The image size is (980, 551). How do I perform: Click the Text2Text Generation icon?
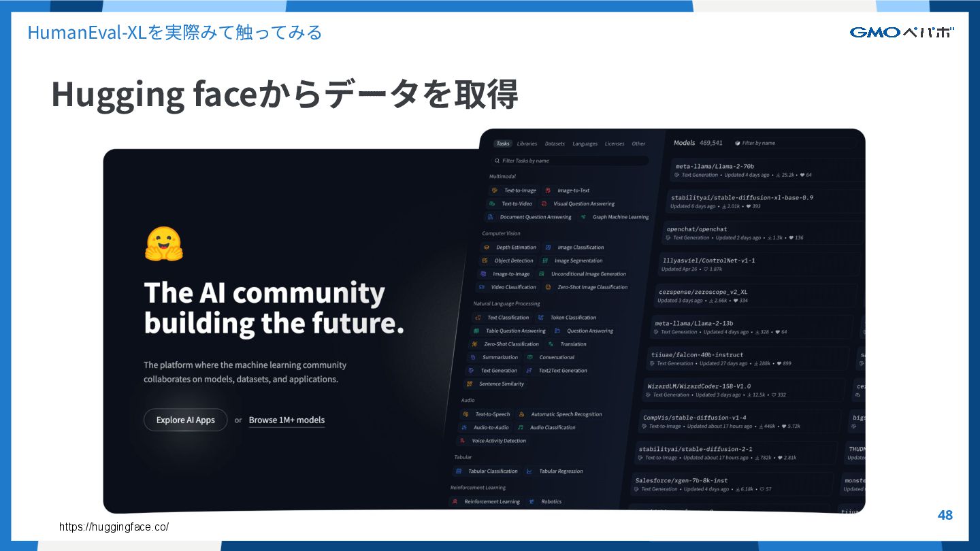coord(529,371)
